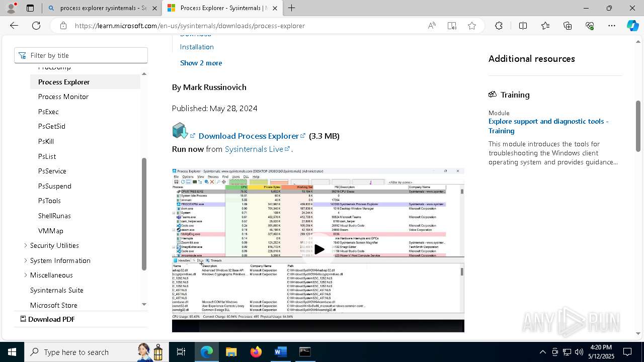Open Copilot sidebar
Image resolution: width=644 pixels, height=362 pixels.
(x=632, y=26)
